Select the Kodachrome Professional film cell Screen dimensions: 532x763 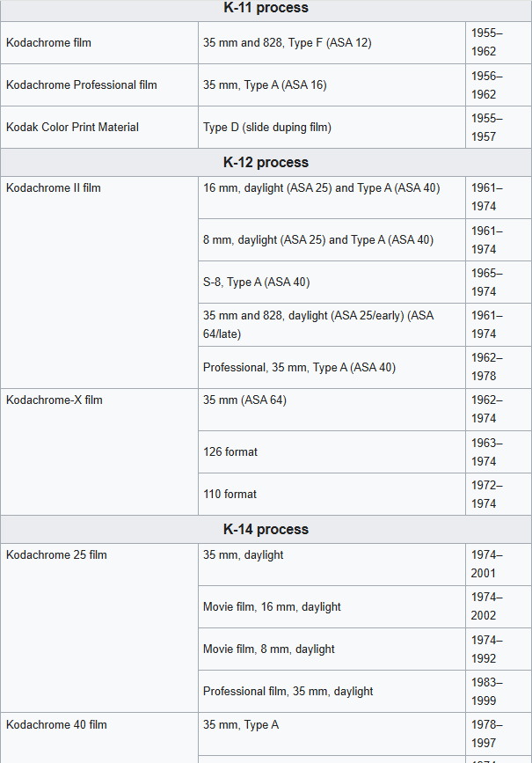coord(82,85)
